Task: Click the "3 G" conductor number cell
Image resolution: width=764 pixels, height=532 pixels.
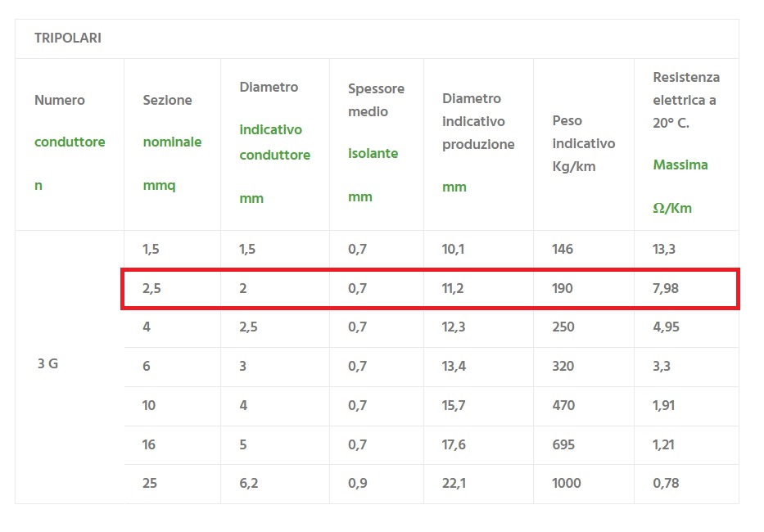Action: 47,364
